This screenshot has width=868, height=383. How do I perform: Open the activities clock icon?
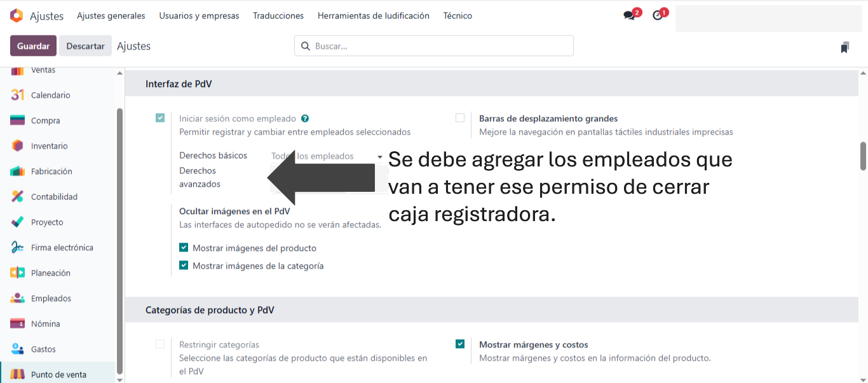pos(658,16)
